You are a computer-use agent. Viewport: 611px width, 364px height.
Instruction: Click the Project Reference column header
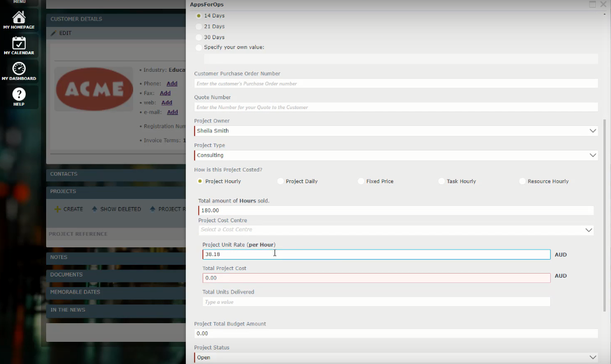[78, 234]
